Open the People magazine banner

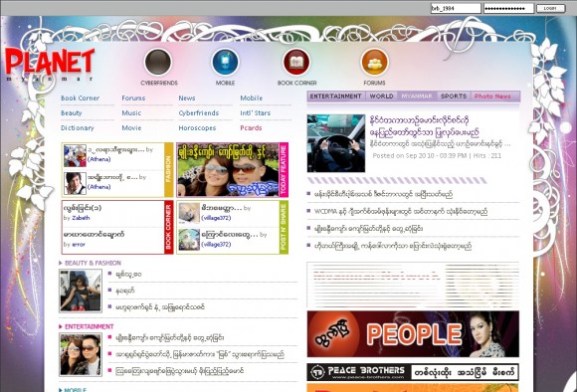413,334
